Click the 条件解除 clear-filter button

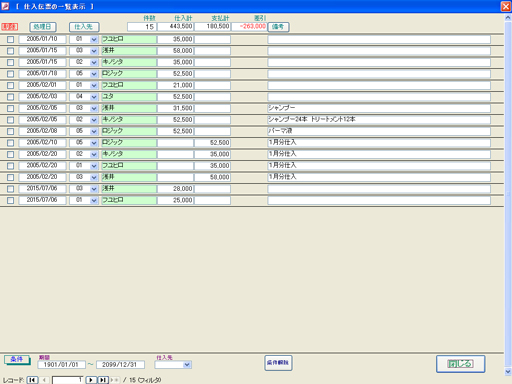(278, 363)
